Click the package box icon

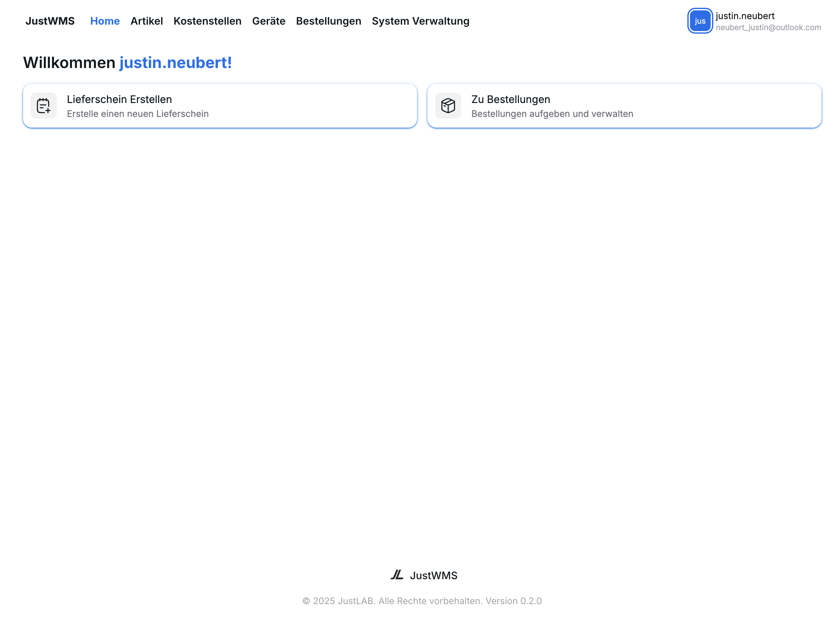pyautogui.click(x=448, y=106)
